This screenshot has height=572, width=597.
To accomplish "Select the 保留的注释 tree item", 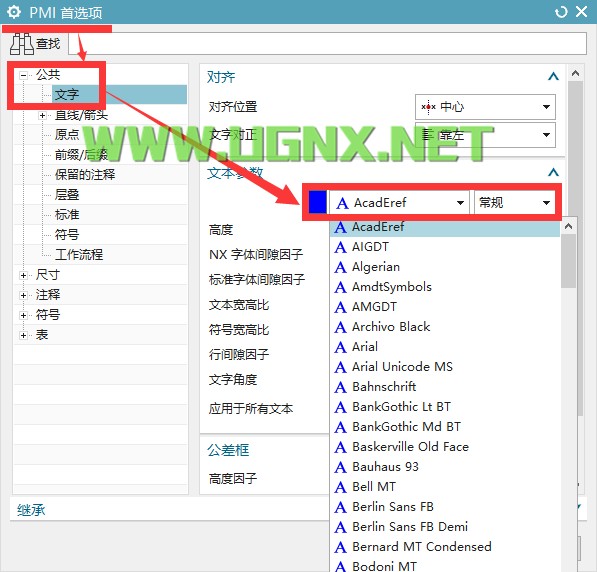I will (85, 175).
